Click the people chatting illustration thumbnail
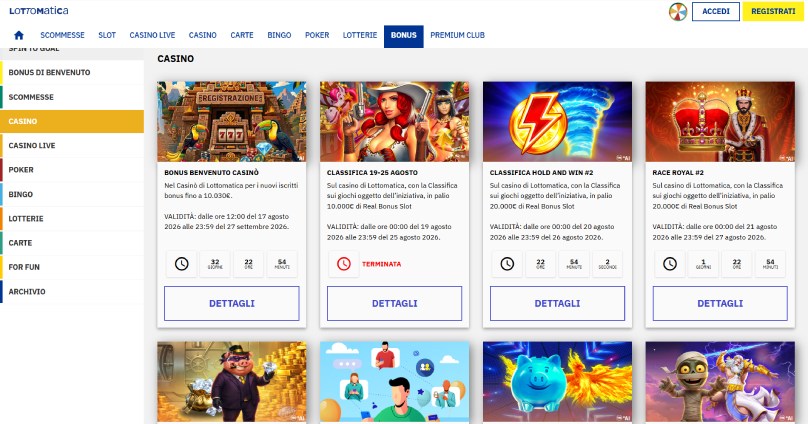Screen dimensions: 808x424 coord(394,382)
